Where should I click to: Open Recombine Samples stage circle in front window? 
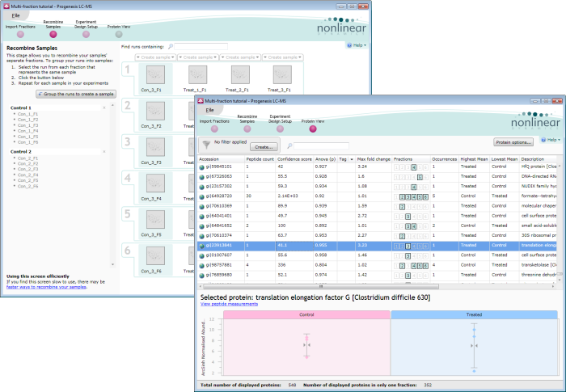click(247, 129)
